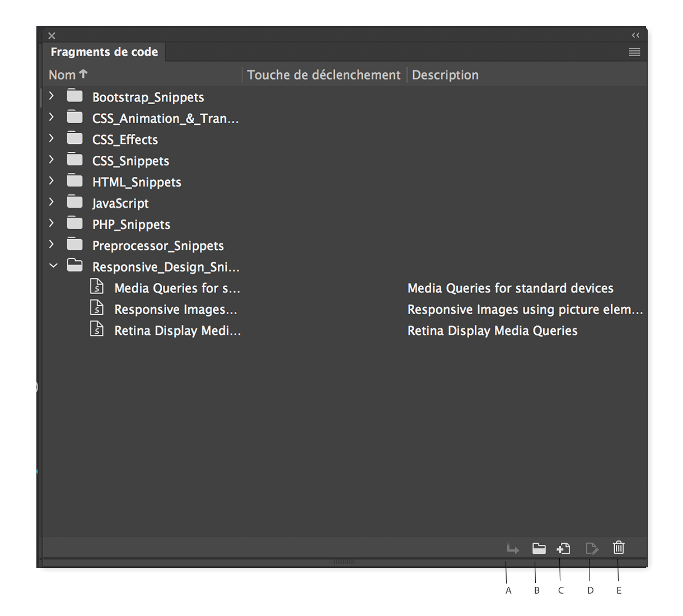Image resolution: width=683 pixels, height=616 pixels.
Task: Expand the CSS_Animation_&_Tran… folder
Action: coord(52,117)
